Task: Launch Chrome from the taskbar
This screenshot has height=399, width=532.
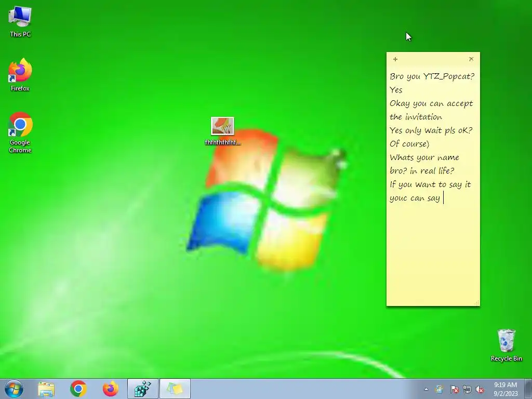Action: coord(78,389)
